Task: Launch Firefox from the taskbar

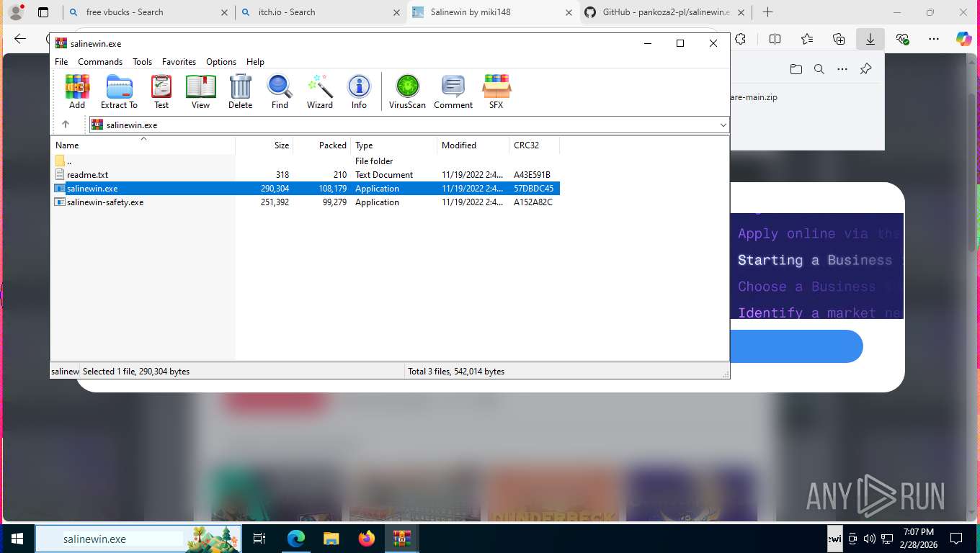Action: click(x=367, y=539)
